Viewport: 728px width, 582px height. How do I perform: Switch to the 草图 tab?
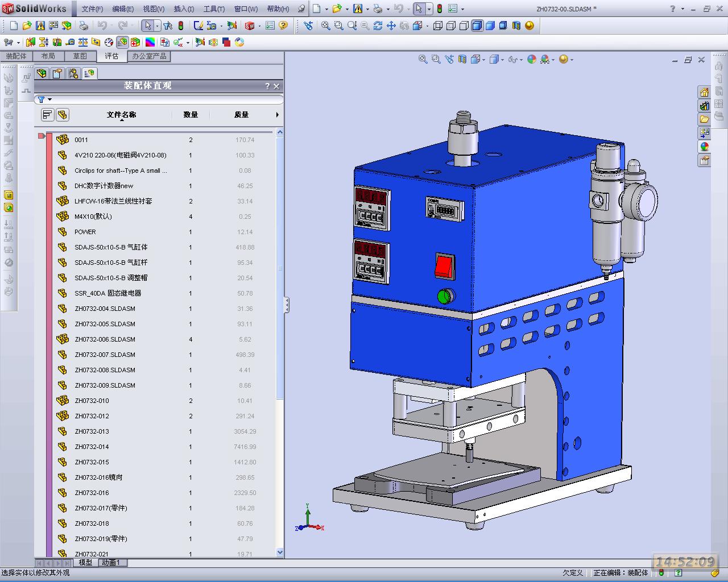click(80, 56)
